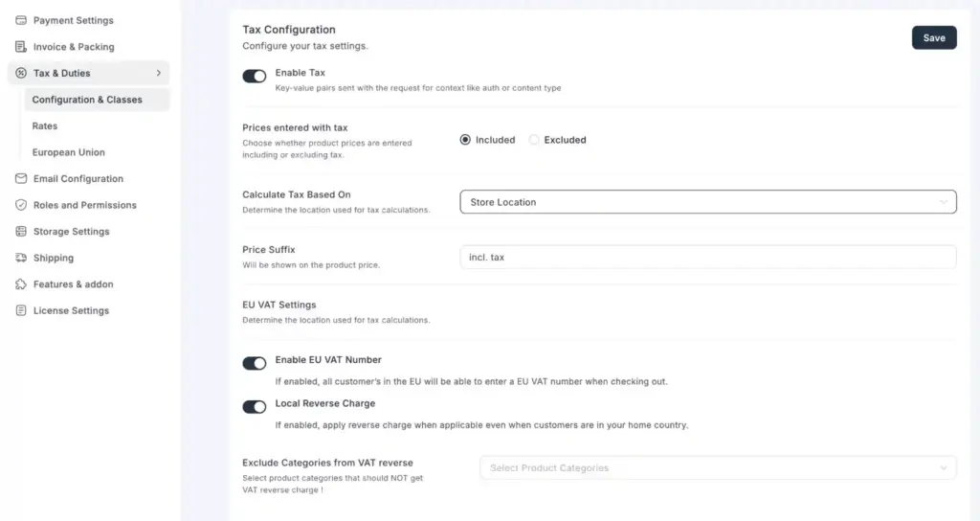Select the Included radio button

click(465, 140)
